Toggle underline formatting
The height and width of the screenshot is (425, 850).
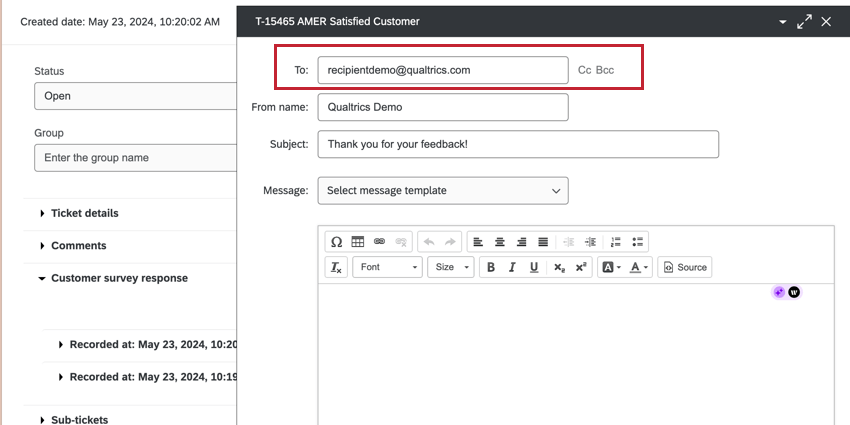click(533, 267)
